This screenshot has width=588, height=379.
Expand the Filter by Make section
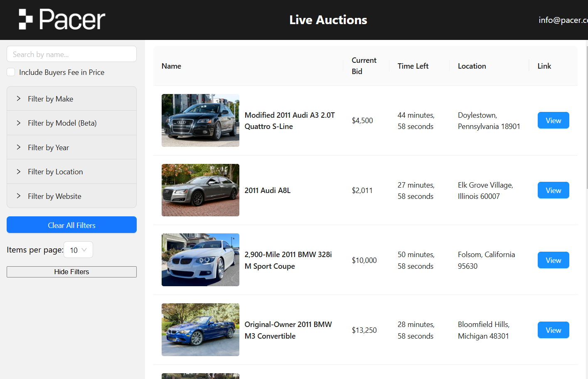click(71, 99)
